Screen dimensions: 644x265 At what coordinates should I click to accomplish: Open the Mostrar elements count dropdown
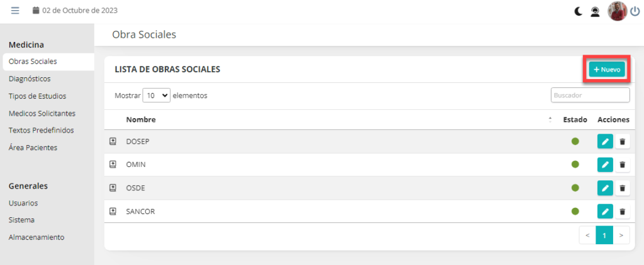click(x=157, y=95)
